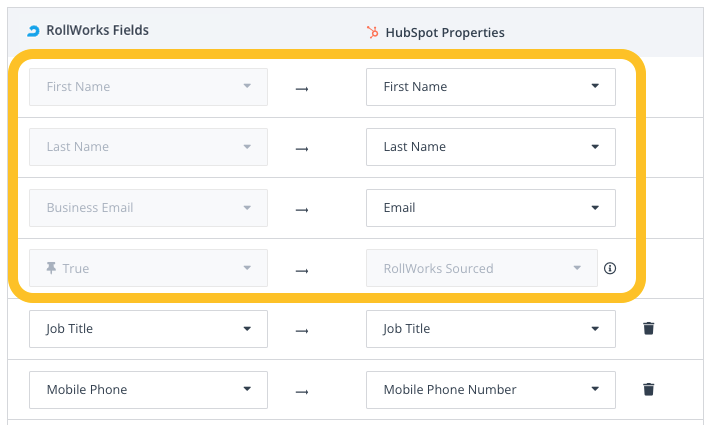Select the RollWorks Fields column header
The image size is (712, 425).
(97, 31)
